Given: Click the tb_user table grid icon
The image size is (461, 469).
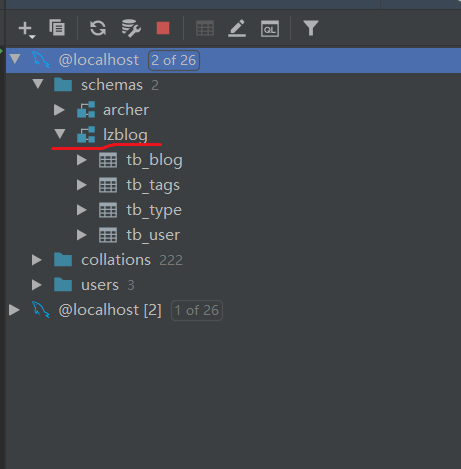Looking at the screenshot, I should (108, 235).
